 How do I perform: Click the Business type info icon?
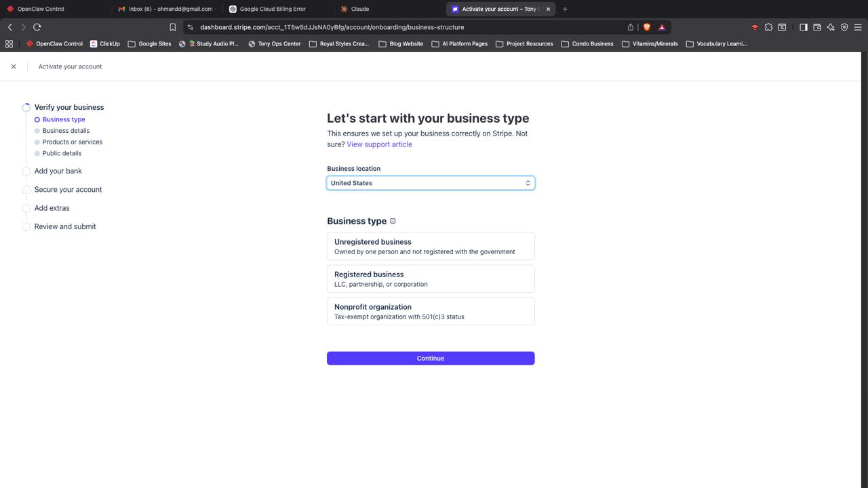(x=393, y=221)
